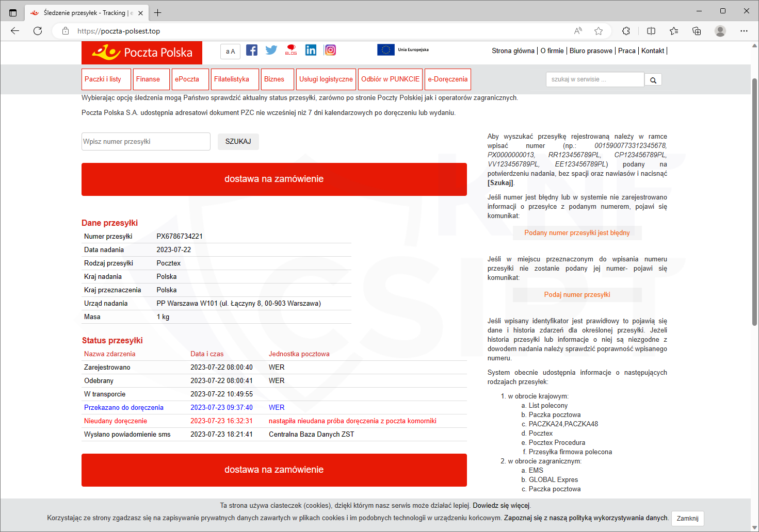Open the Facebook icon link
This screenshot has width=759, height=532.
point(252,50)
